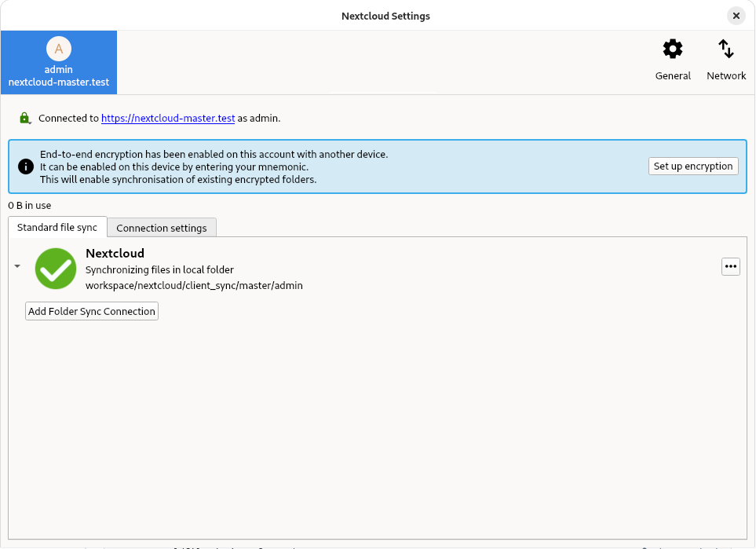This screenshot has height=549, width=756.
Task: Open General settings via gear icon
Action: [x=673, y=50]
